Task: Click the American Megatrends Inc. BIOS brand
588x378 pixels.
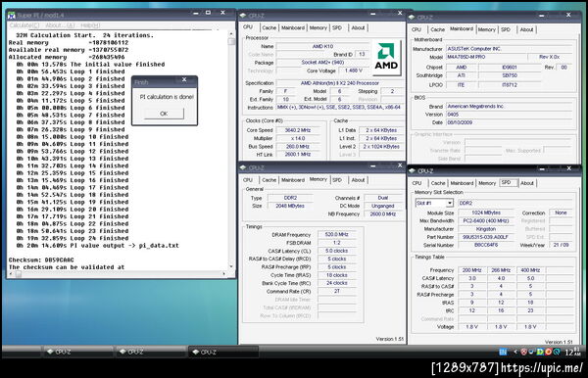Action: point(510,107)
